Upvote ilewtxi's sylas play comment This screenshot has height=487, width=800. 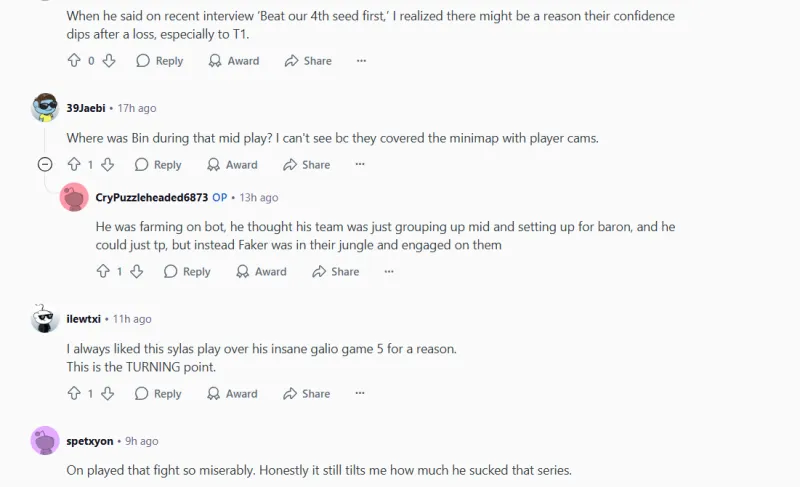point(73,394)
